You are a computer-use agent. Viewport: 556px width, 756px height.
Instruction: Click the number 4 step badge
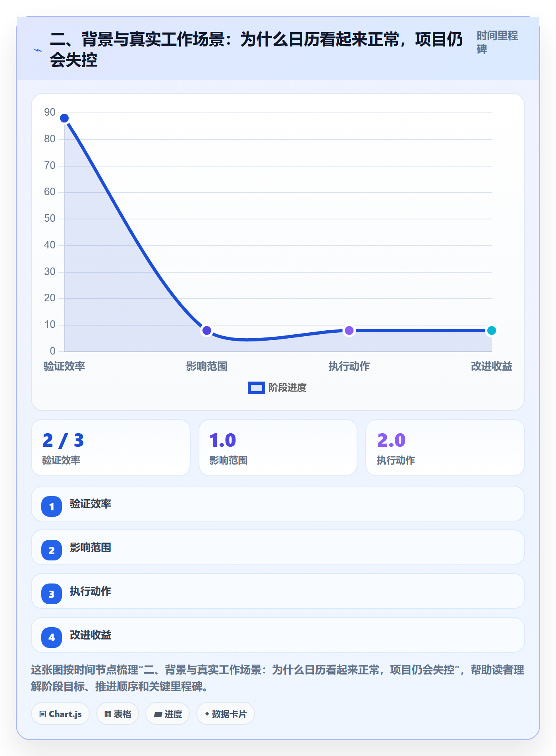pyautogui.click(x=52, y=638)
